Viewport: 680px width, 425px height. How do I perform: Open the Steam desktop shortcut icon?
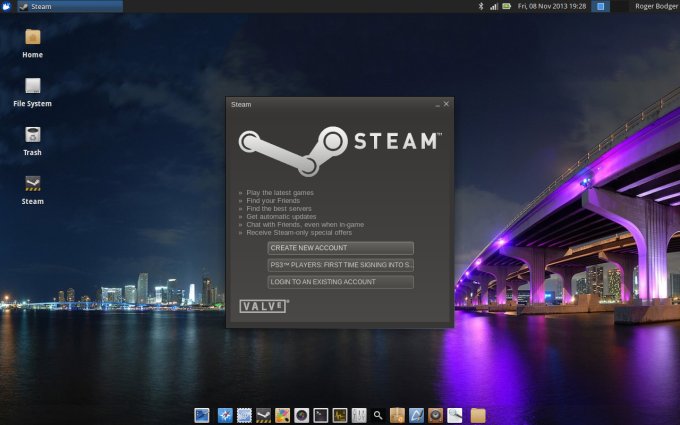[x=33, y=183]
